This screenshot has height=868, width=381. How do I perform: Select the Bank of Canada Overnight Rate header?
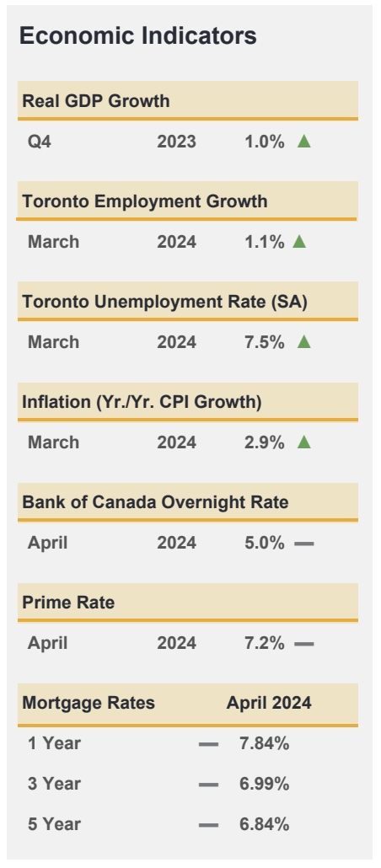pos(155,502)
